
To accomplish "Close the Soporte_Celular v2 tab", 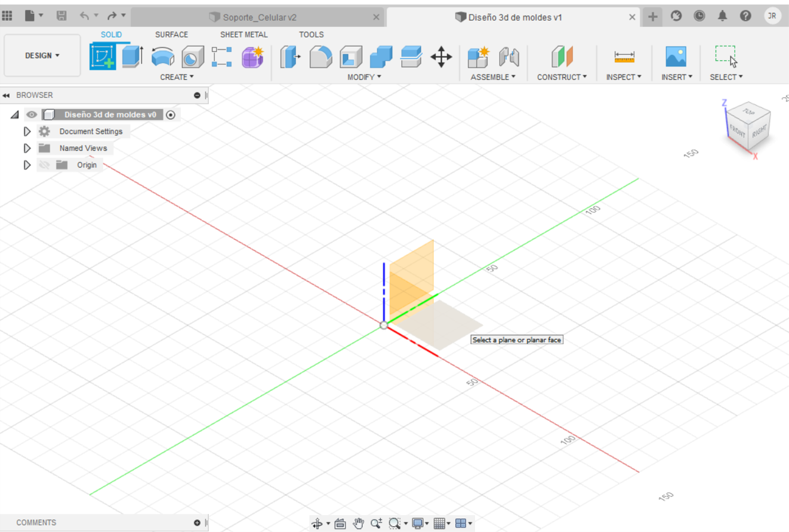I will [376, 17].
